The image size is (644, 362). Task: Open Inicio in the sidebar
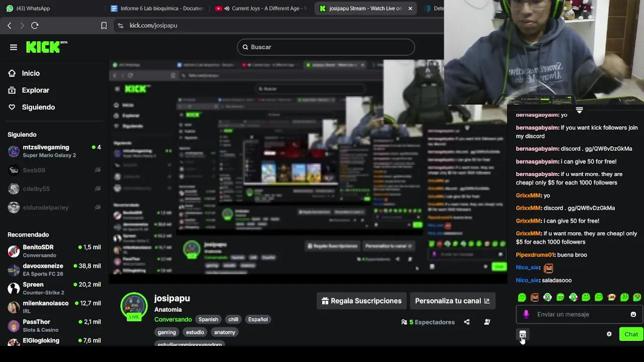pos(31,73)
